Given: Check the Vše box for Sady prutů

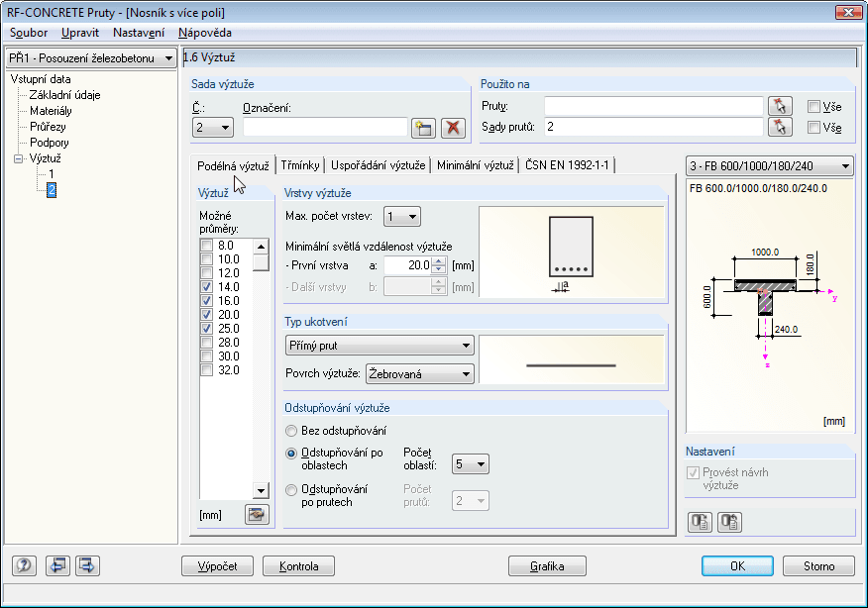Looking at the screenshot, I should 814,127.
